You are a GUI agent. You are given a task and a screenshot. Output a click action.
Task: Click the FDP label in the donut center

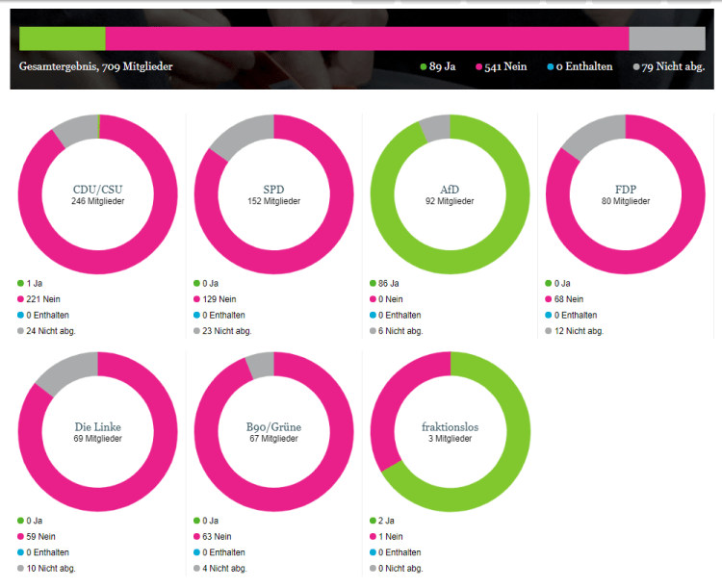pyautogui.click(x=625, y=189)
